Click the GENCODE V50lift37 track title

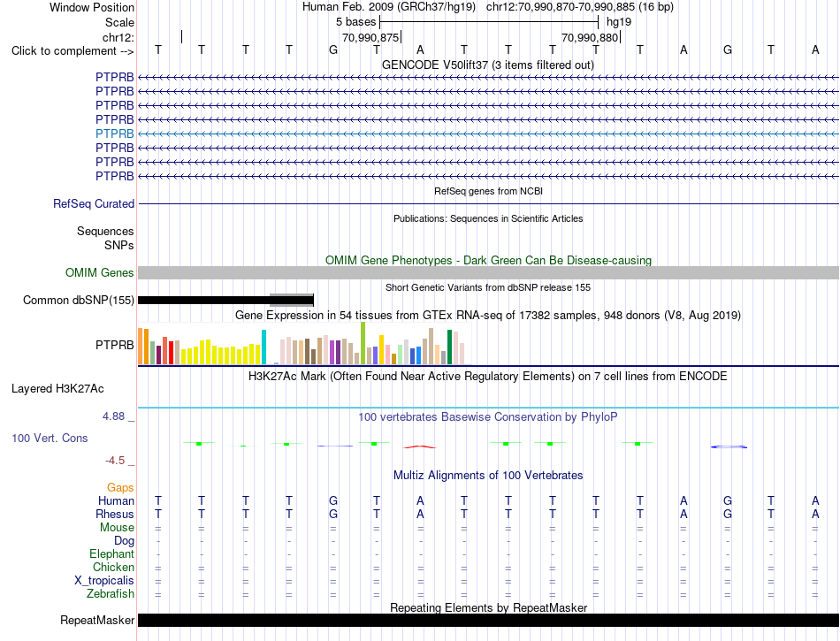(488, 65)
